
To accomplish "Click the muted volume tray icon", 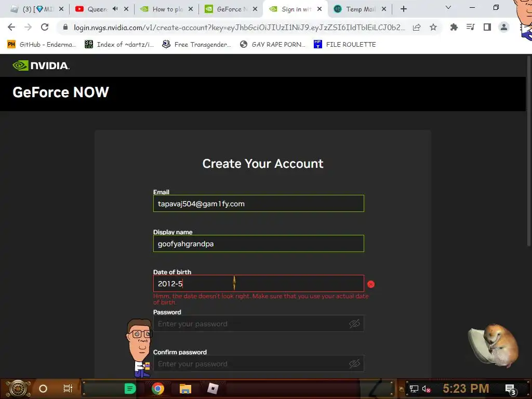I will pos(427,389).
